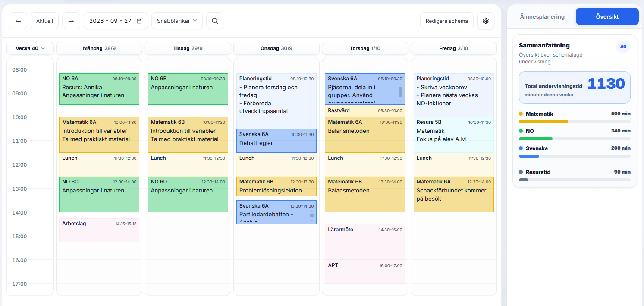Click the Redigera schema button

pos(447,21)
